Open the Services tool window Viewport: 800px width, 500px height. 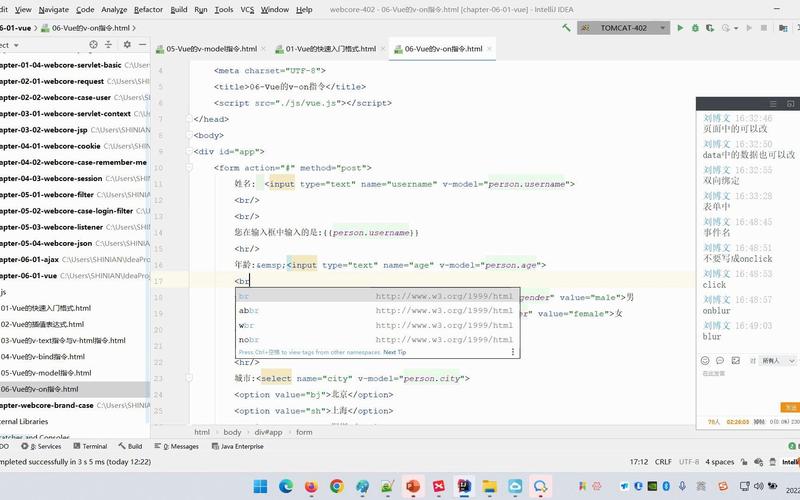pos(41,446)
